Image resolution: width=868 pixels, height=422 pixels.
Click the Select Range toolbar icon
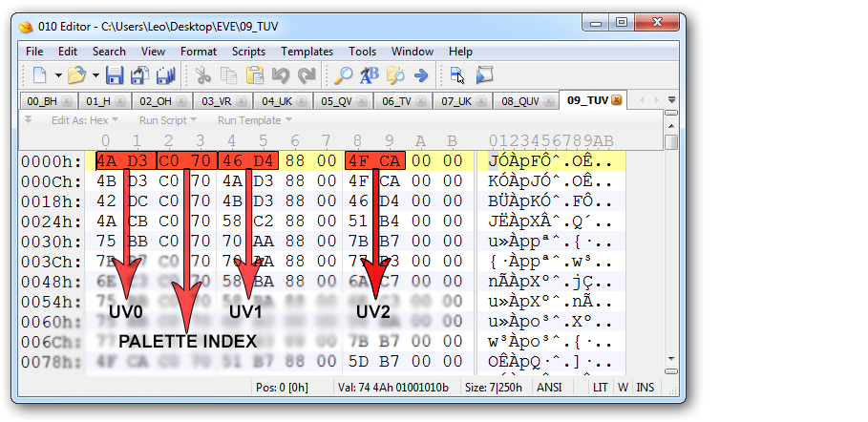point(457,74)
